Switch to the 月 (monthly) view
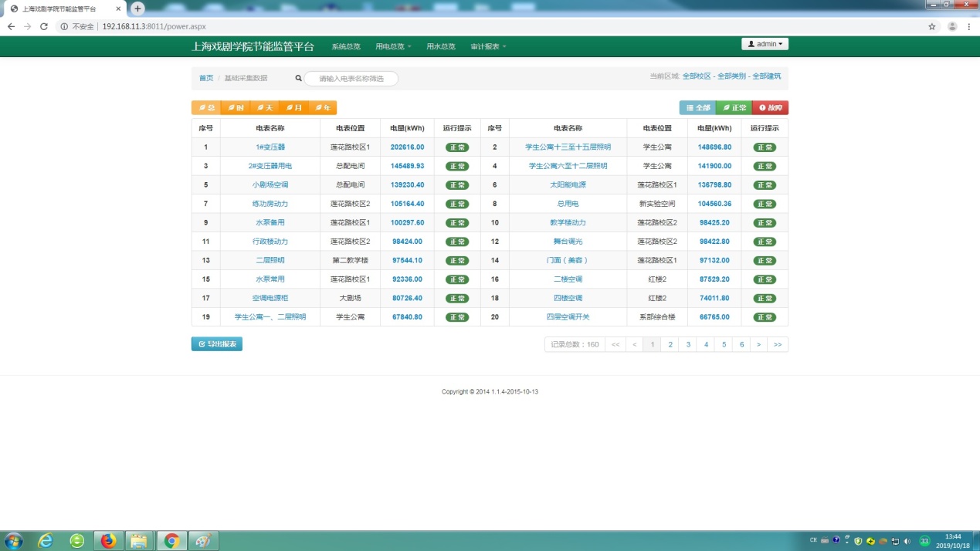980x551 pixels. [293, 108]
